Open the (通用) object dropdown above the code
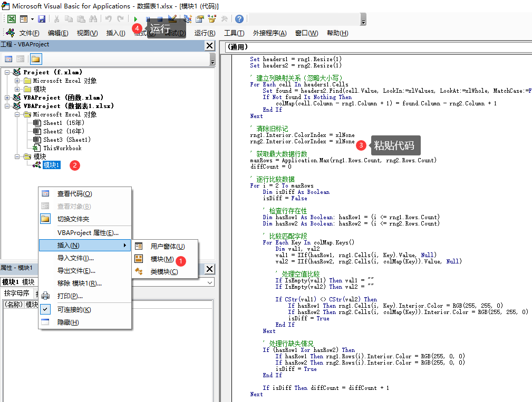Viewport: 532px width, 402px height. (379, 47)
